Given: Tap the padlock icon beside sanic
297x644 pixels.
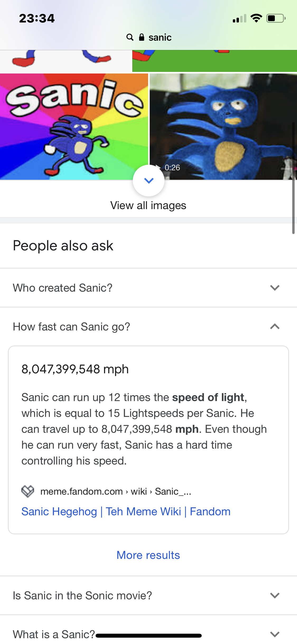Looking at the screenshot, I should [x=142, y=37].
